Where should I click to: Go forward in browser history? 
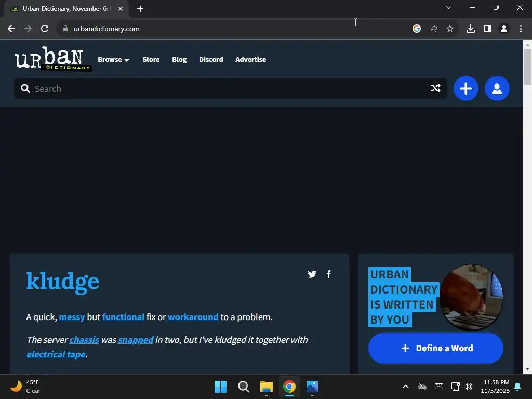(28, 29)
